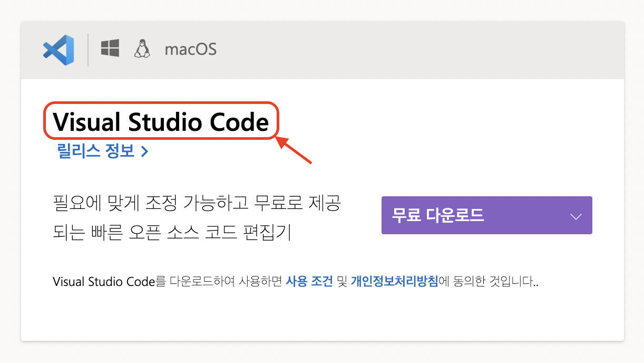Click the 무료 다운로드 button
Viewport: 644px width, 363px height.
486,215
